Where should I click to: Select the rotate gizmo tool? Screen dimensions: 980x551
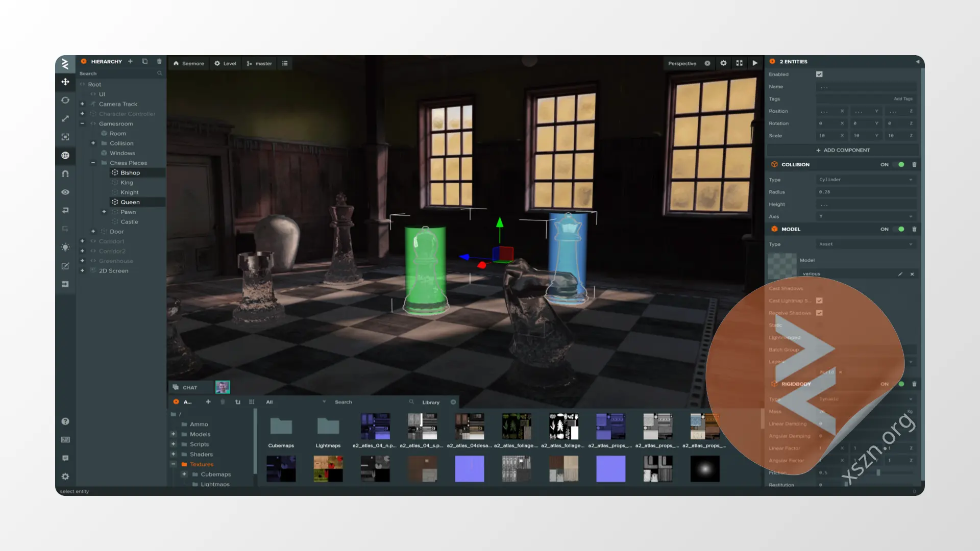pos(65,100)
